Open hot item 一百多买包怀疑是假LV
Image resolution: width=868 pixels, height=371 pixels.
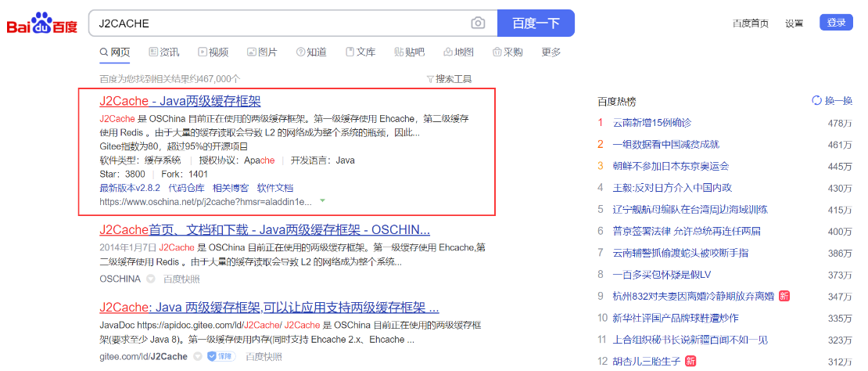[662, 275]
